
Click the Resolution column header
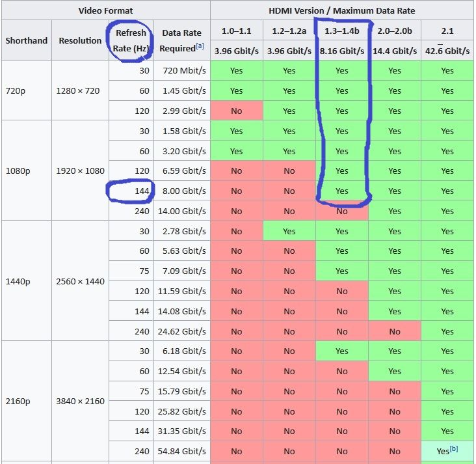point(80,40)
